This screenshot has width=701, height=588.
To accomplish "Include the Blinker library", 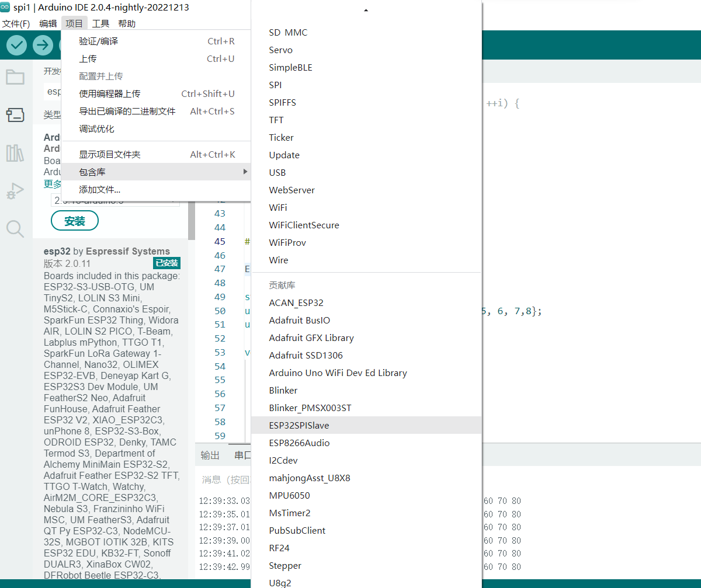I will (366, 391).
